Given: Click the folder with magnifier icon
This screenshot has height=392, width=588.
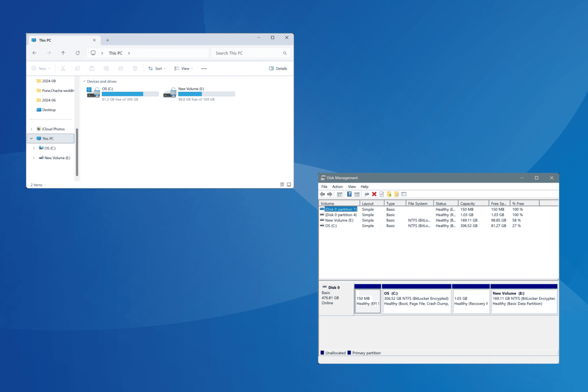Looking at the screenshot, I should [x=397, y=194].
